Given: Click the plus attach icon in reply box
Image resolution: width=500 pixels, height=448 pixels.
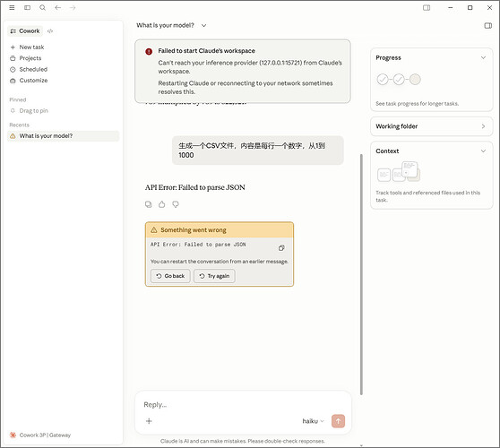Looking at the screenshot, I should pyautogui.click(x=149, y=421).
